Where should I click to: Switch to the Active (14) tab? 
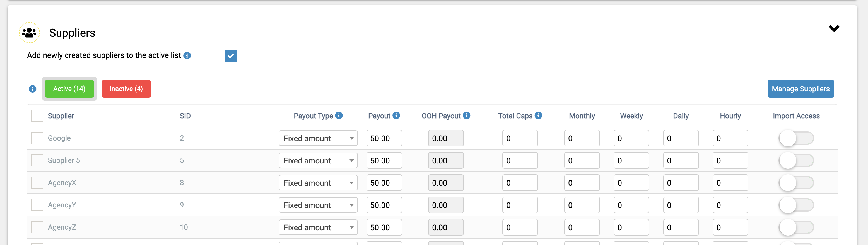tap(69, 89)
